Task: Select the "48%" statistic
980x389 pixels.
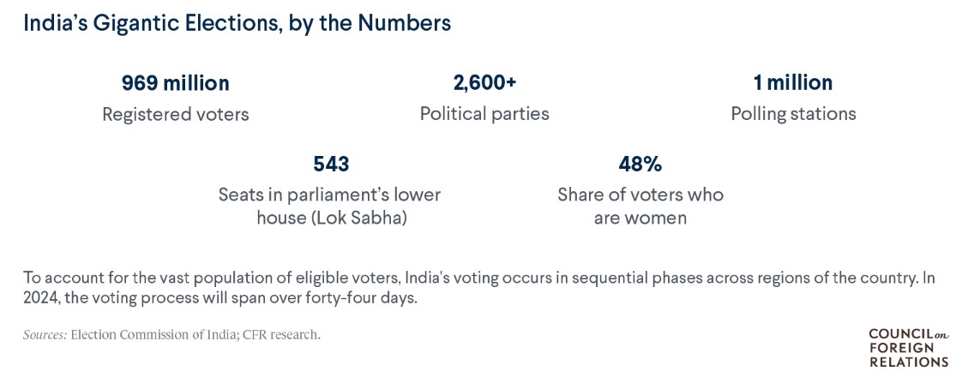Action: (x=640, y=164)
